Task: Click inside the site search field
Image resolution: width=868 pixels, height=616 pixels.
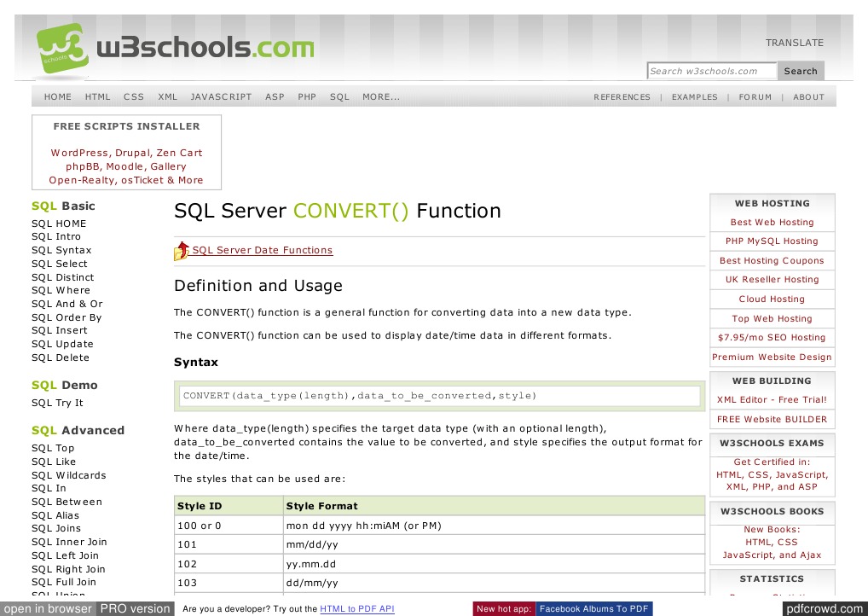Action: pos(711,70)
